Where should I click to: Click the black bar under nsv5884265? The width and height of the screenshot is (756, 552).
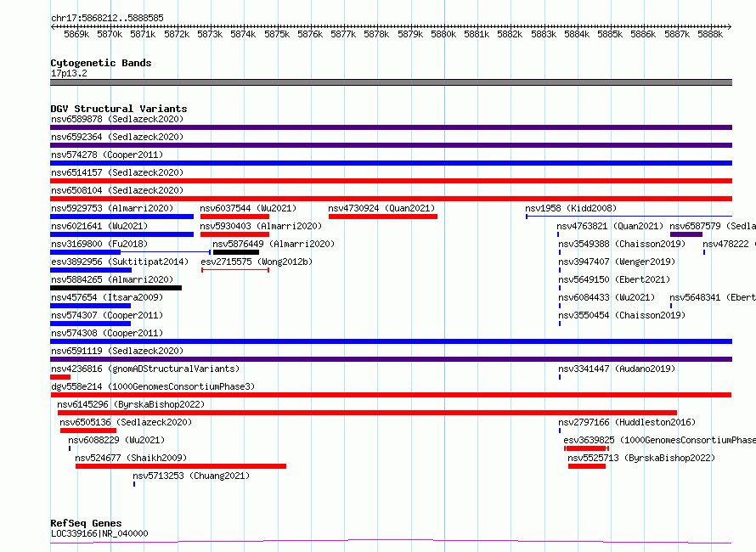[x=116, y=288]
